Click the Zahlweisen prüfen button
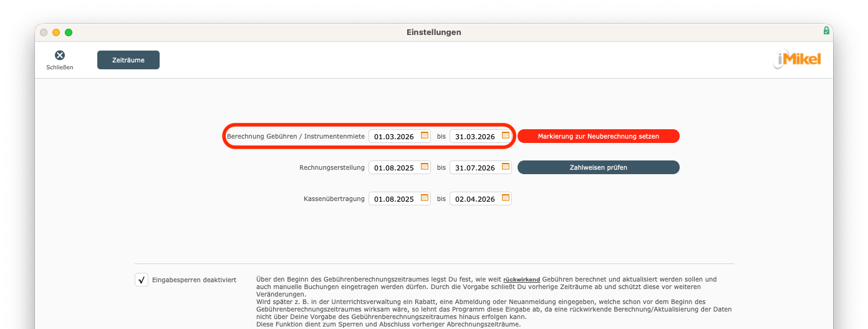This screenshot has height=329, width=868. tap(599, 167)
